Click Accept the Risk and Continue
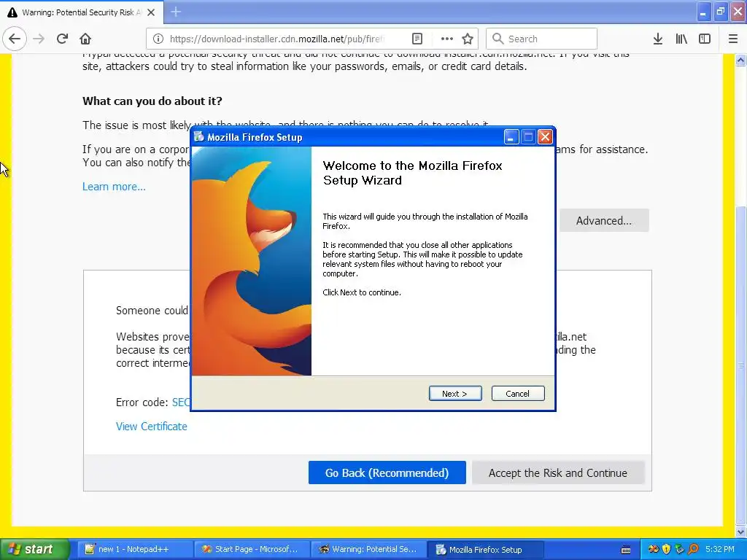 point(558,472)
